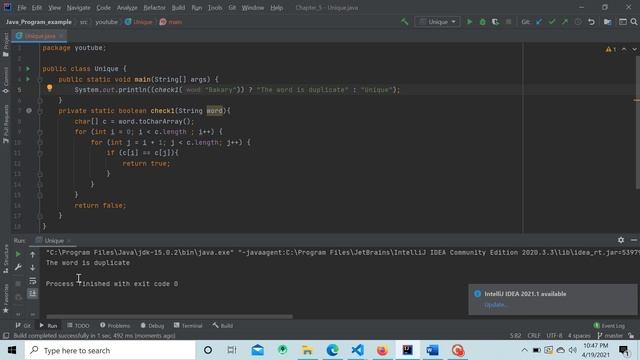Click the CRLF line separator status

click(x=534, y=336)
